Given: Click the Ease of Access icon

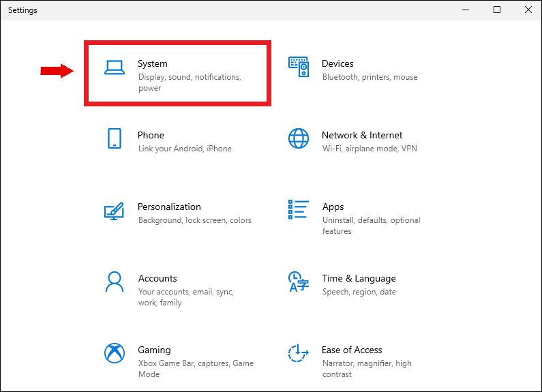Looking at the screenshot, I should 299,353.
